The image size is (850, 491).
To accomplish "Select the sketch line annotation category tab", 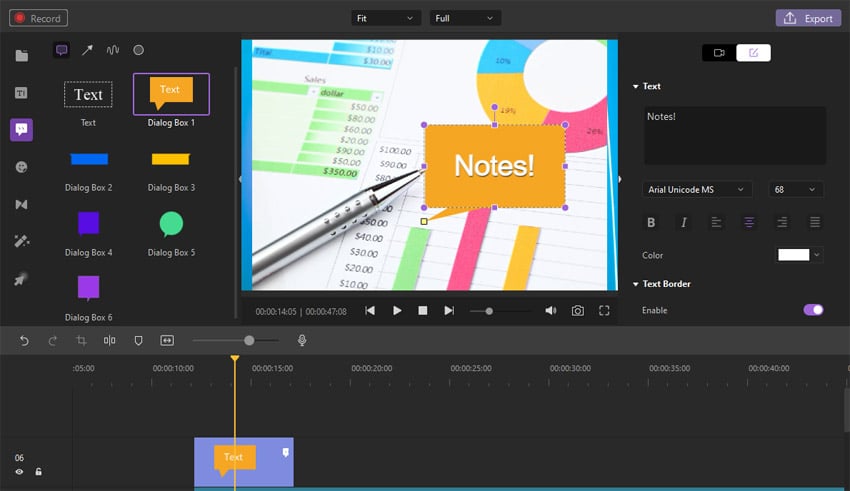I will click(x=113, y=50).
